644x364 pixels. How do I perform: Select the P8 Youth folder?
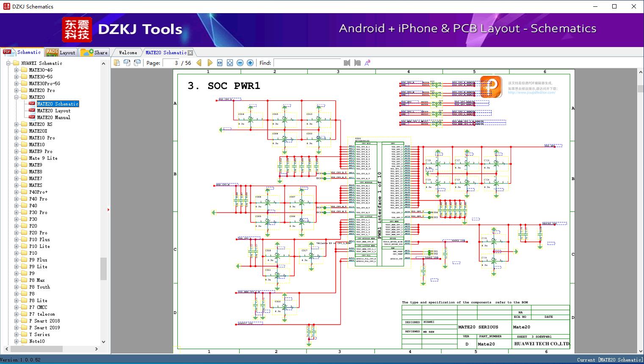click(39, 287)
